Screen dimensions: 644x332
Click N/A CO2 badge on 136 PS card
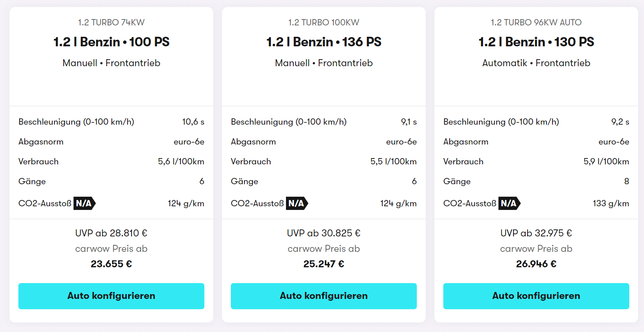[x=297, y=203]
